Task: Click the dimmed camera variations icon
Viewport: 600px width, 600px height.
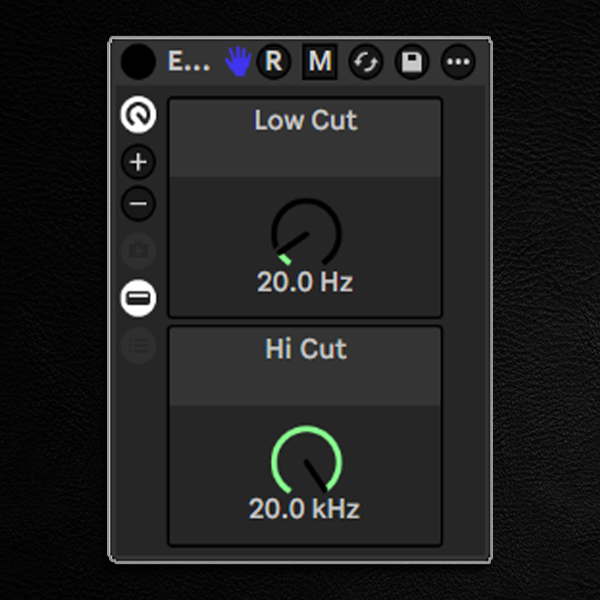Action: 138,250
